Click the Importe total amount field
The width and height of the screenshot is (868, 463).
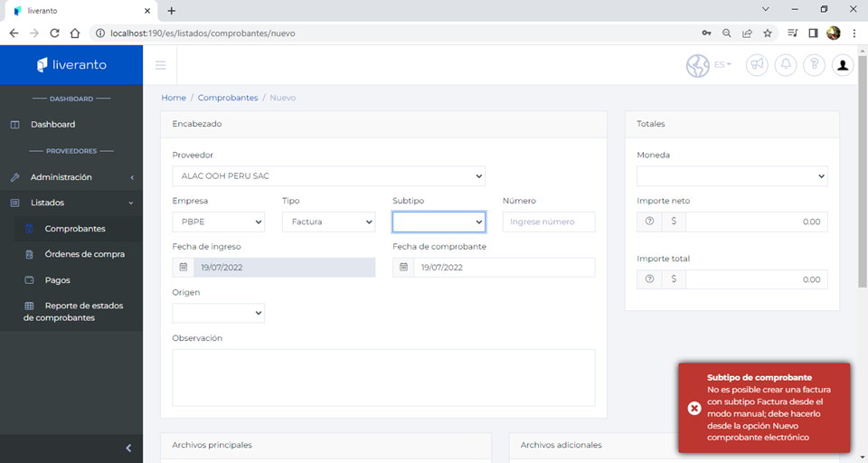pos(757,279)
